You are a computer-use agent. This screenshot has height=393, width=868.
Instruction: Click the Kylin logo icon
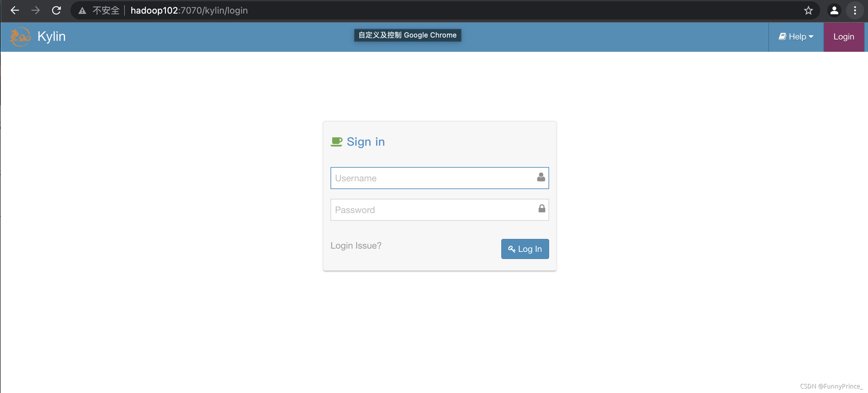(20, 37)
